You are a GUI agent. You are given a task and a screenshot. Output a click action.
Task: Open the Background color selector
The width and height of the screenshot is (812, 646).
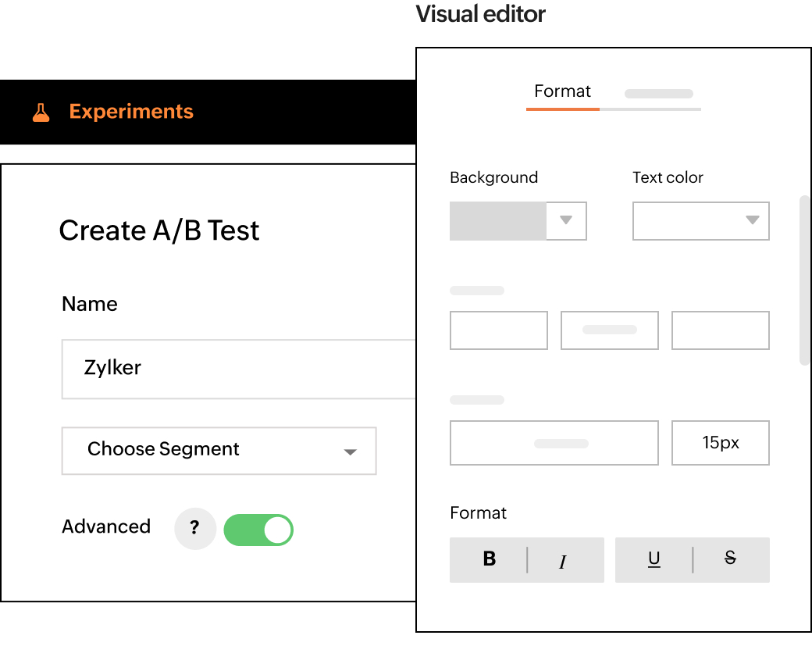click(518, 221)
